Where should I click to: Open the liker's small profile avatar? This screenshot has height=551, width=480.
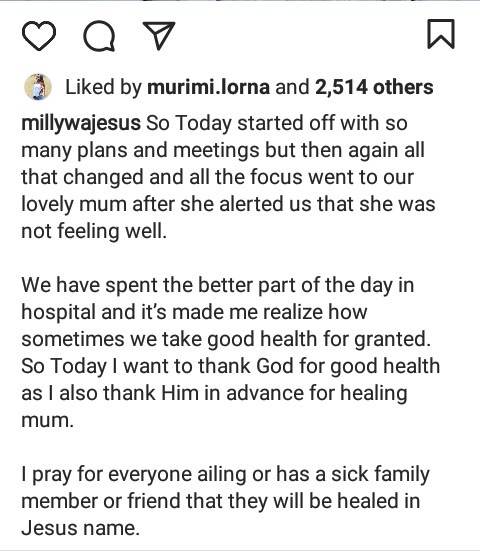point(38,87)
